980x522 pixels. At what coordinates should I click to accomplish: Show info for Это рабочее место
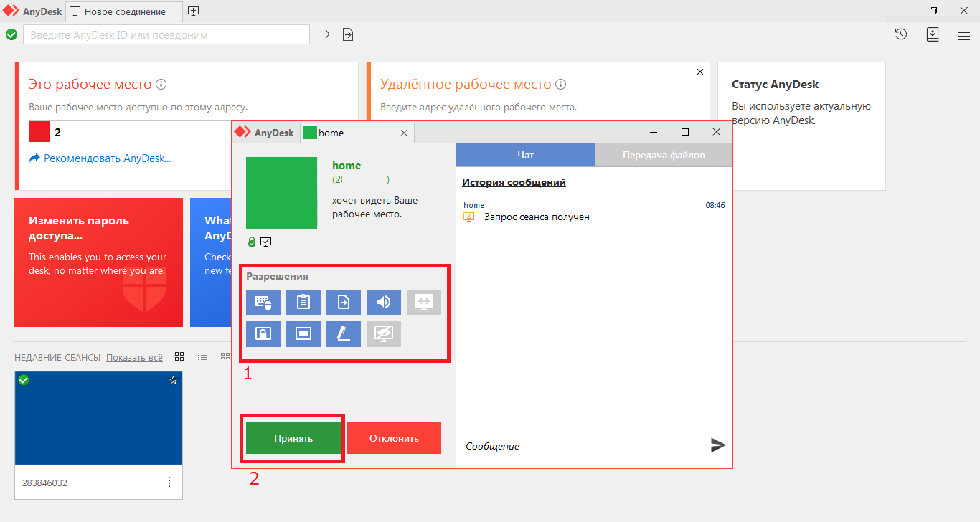click(161, 85)
